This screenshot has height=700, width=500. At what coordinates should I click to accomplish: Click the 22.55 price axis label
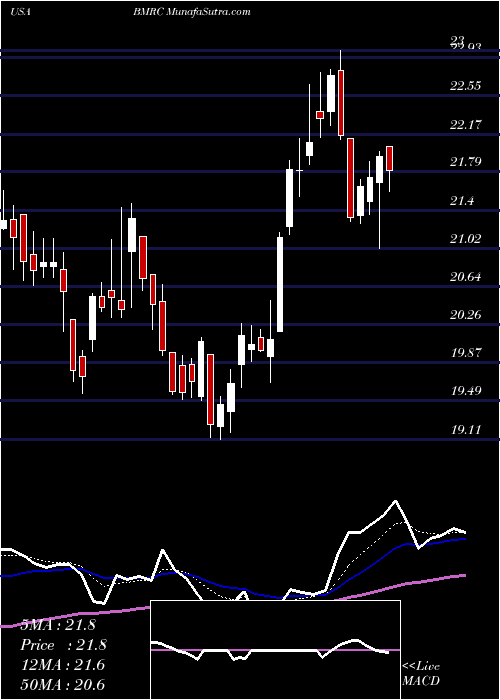click(466, 86)
